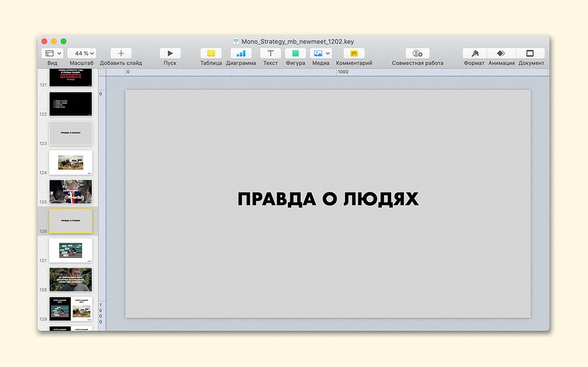Open the 44 % zoom dropdown
The width and height of the screenshot is (588, 367).
[82, 54]
